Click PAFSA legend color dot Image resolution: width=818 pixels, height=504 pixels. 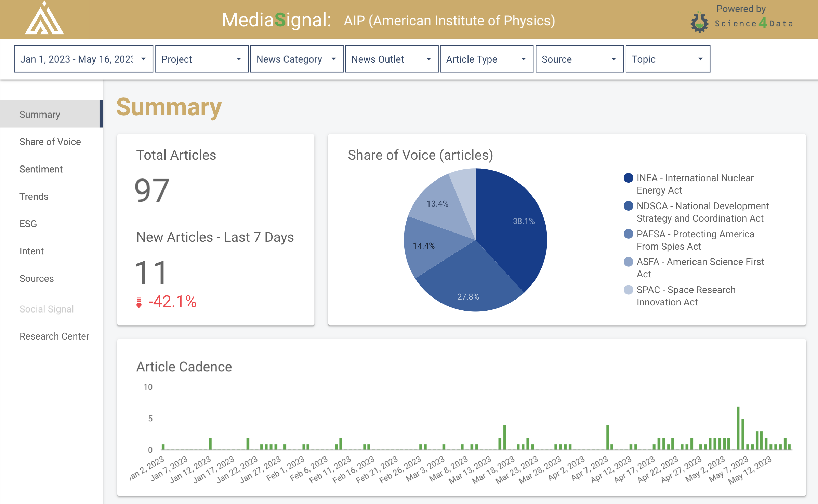[x=628, y=234]
